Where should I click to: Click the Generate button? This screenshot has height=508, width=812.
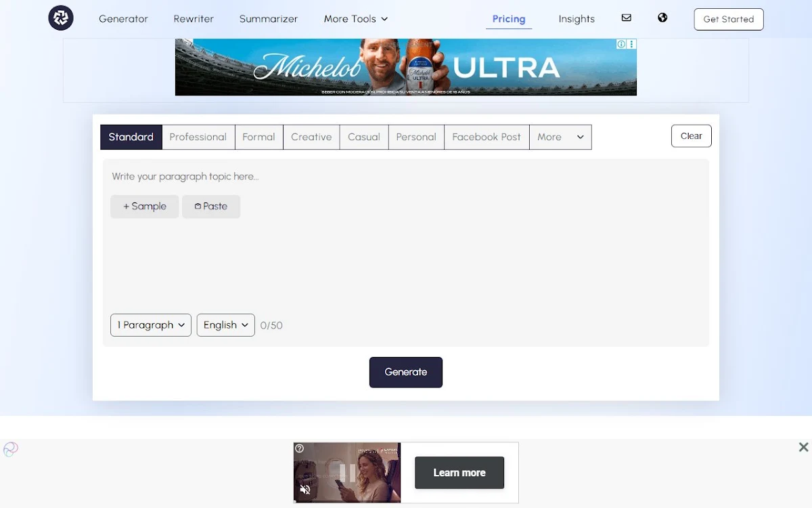click(406, 373)
